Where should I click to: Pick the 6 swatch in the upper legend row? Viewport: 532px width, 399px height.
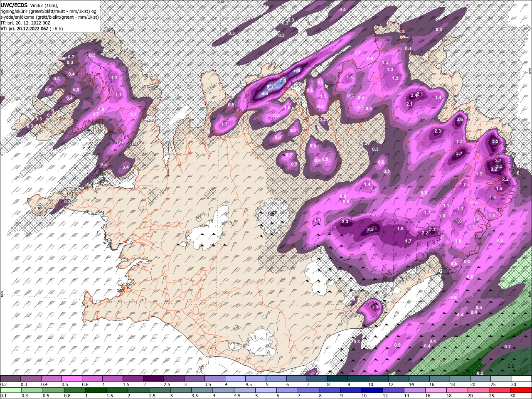click(296, 379)
